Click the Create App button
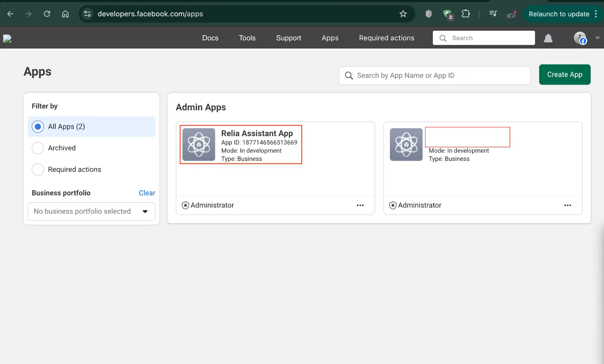604x364 pixels. point(564,75)
